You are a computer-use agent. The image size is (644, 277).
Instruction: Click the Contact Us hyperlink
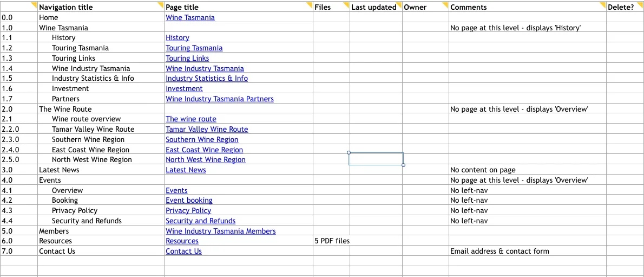pyautogui.click(x=183, y=252)
